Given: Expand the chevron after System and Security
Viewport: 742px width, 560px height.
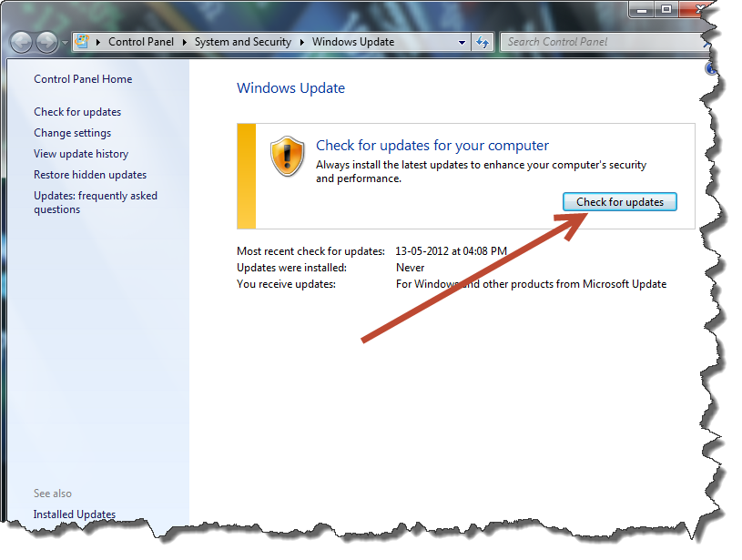Looking at the screenshot, I should pyautogui.click(x=302, y=42).
